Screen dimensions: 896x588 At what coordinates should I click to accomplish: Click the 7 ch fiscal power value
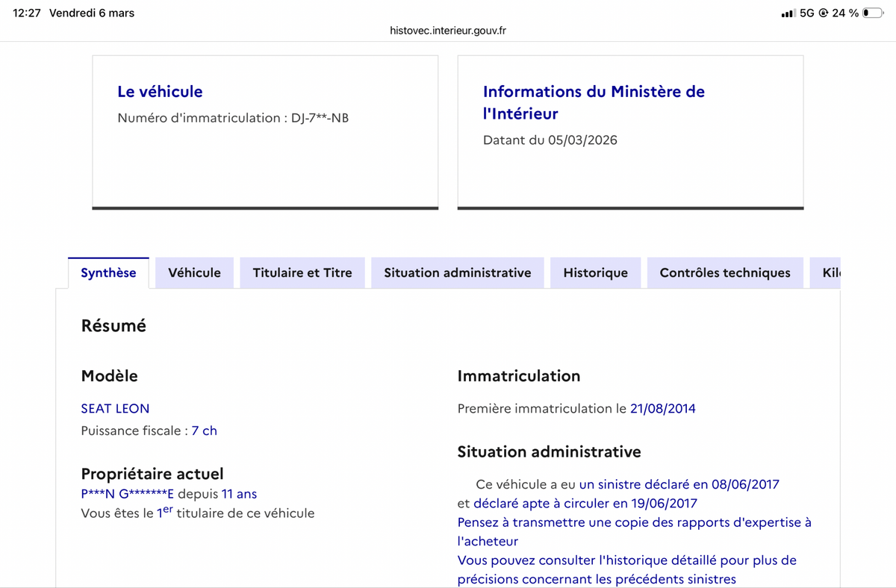[x=205, y=431]
